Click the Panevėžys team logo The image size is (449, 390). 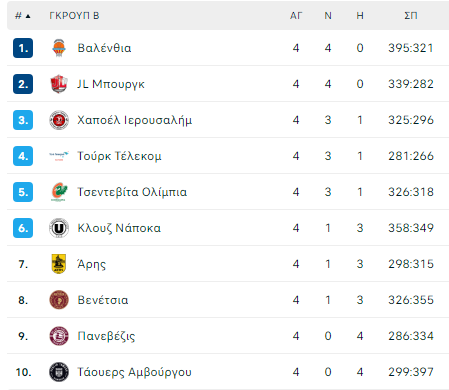click(x=59, y=336)
